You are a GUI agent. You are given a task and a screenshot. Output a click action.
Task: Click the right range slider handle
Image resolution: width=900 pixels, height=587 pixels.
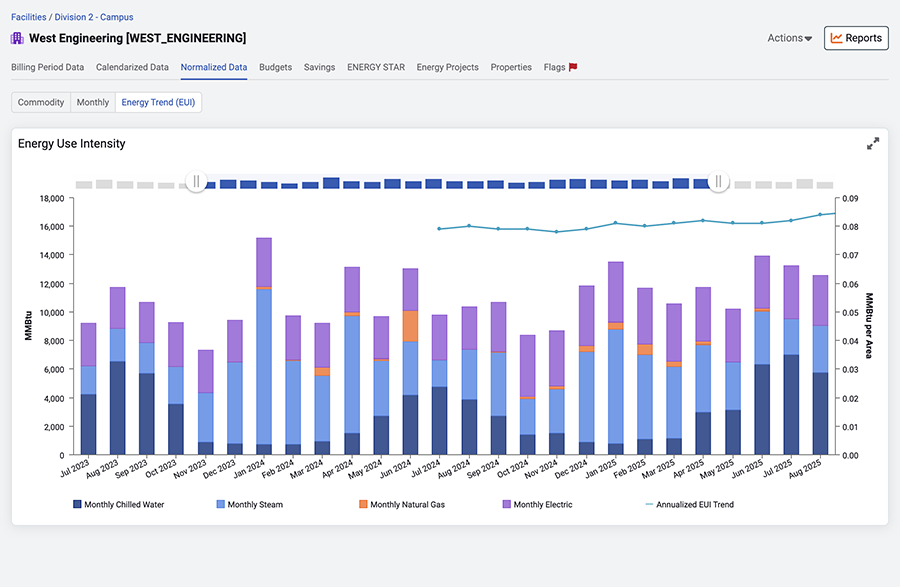pos(718,181)
